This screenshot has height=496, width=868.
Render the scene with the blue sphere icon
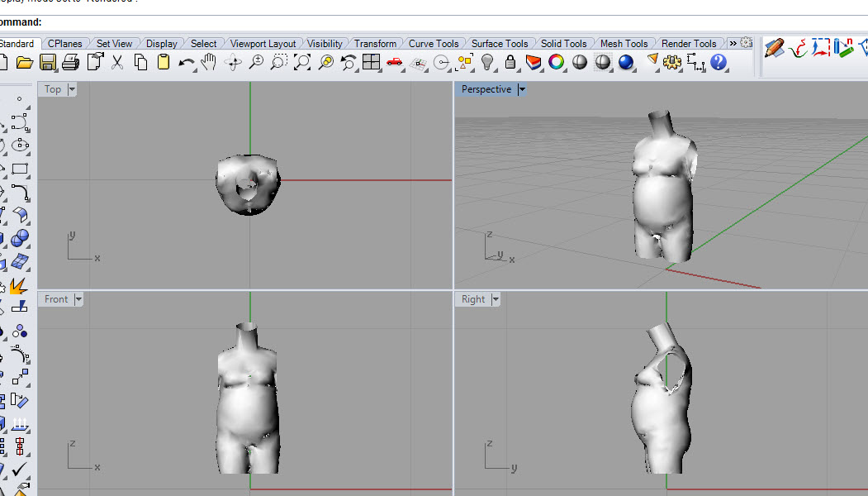coord(625,62)
